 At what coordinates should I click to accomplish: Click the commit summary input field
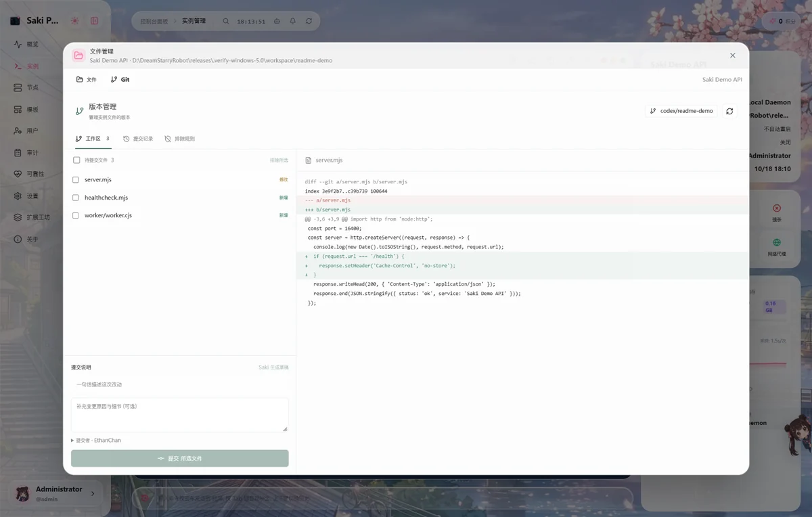coord(180,384)
